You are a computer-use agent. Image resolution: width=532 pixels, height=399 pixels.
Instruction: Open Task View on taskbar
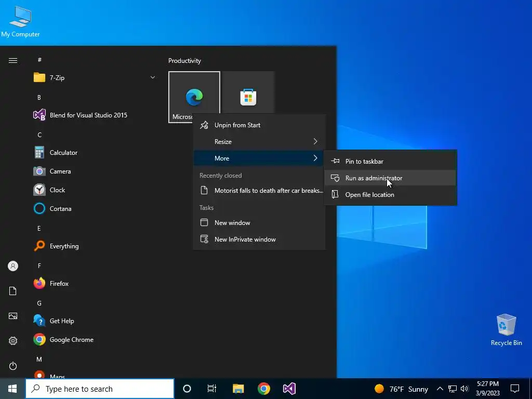tap(212, 389)
